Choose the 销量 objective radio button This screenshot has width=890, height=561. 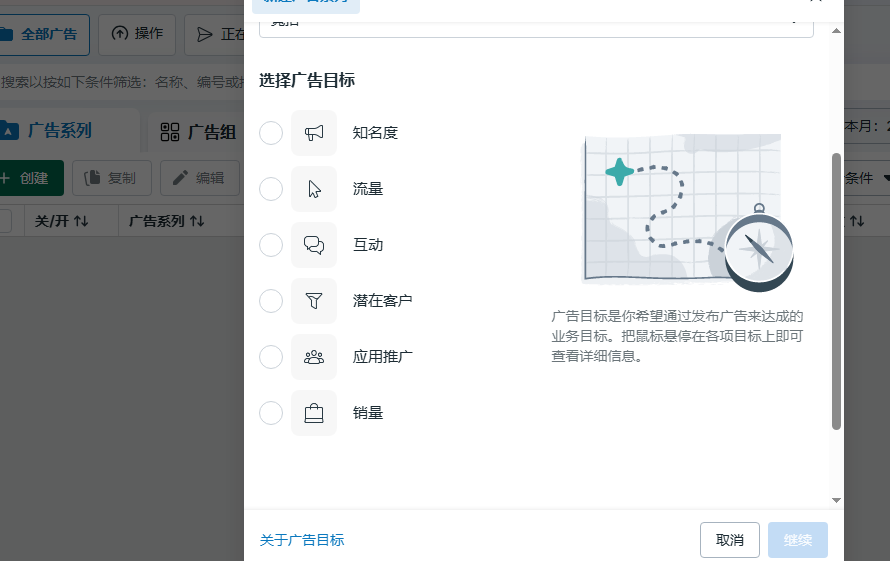click(x=271, y=413)
